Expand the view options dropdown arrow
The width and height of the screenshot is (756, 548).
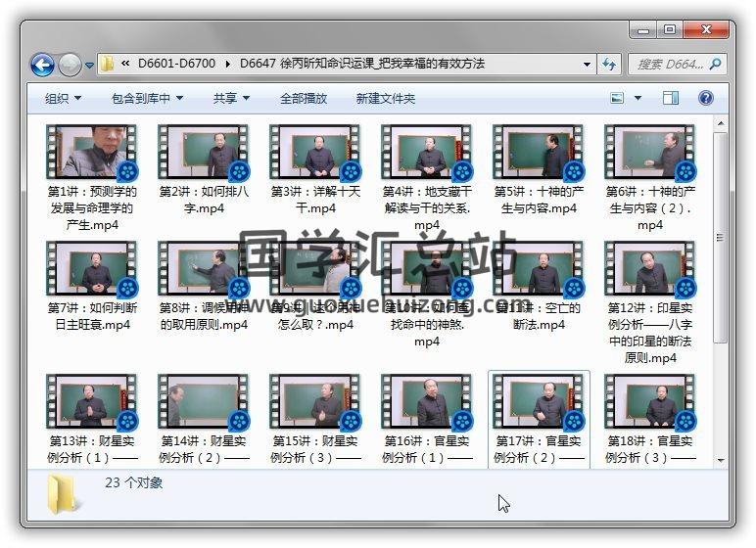coord(638,98)
